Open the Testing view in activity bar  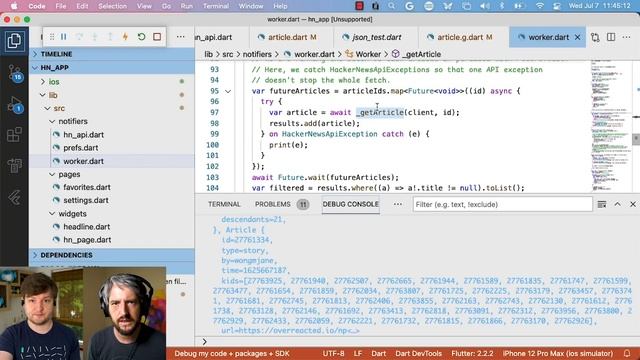coord(14,165)
